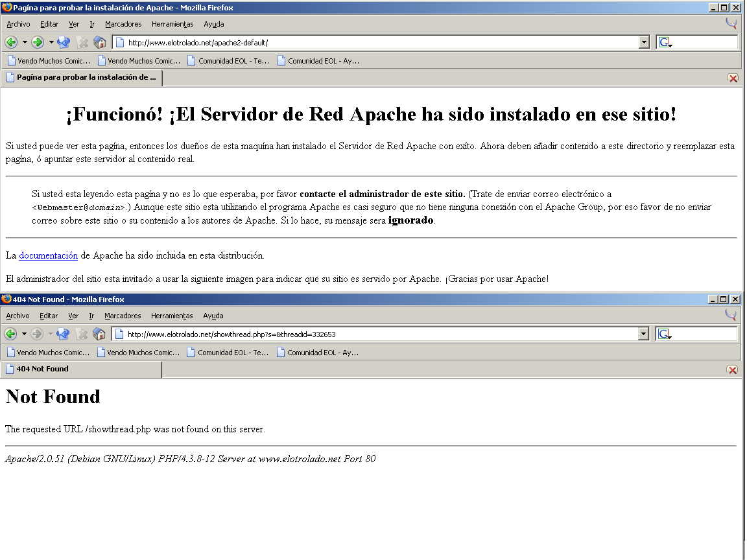Click Google search engine icon in top window
Image resolution: width=747 pixels, height=560 pixels.
click(x=665, y=42)
